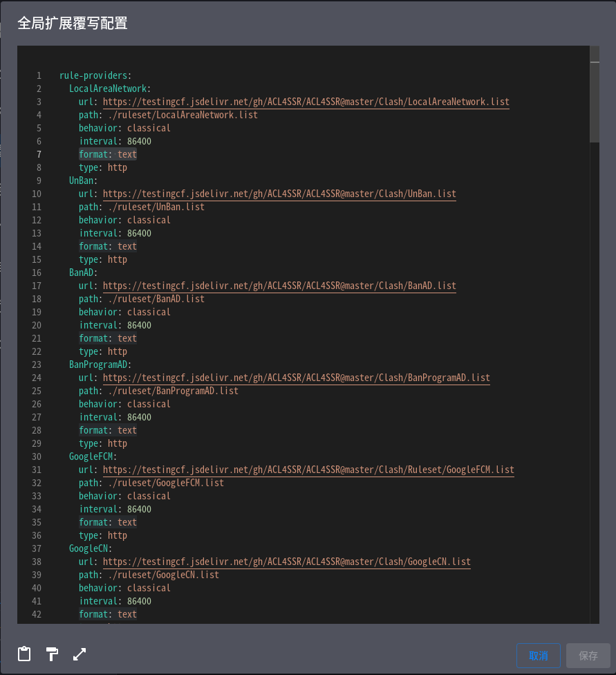
Task: Click path ./ruleset/GoogleCN.list text
Action: click(149, 575)
